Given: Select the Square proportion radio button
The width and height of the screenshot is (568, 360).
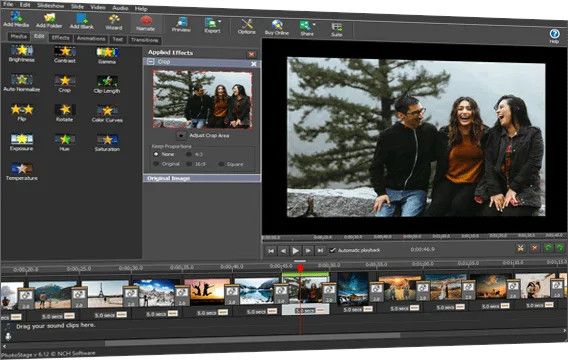Looking at the screenshot, I should click(x=221, y=164).
